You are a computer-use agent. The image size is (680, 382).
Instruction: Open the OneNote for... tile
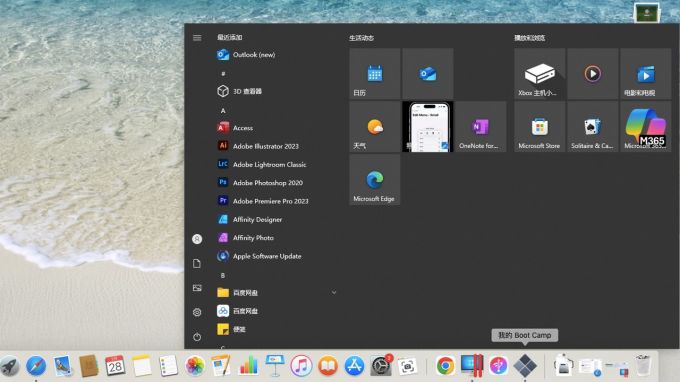[481, 127]
